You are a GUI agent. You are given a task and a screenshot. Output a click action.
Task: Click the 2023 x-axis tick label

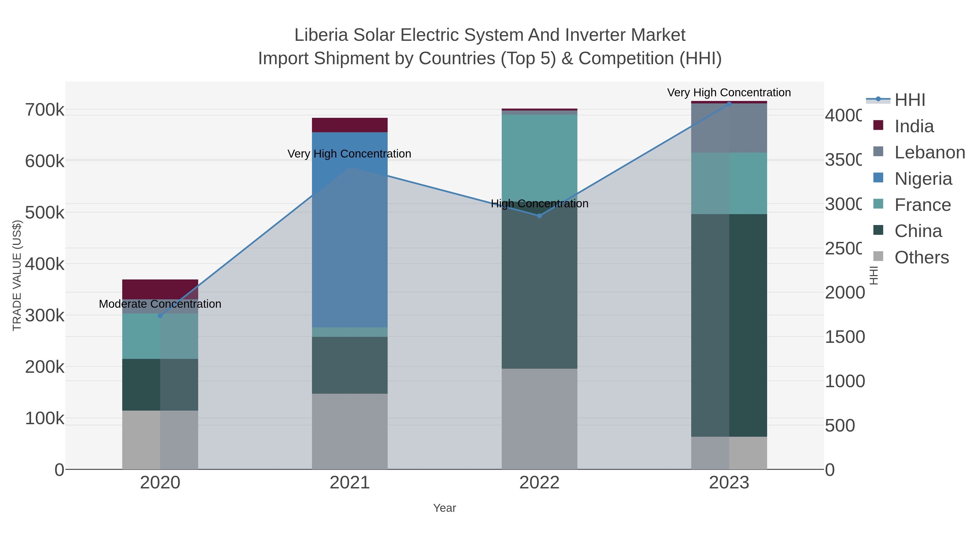729,483
